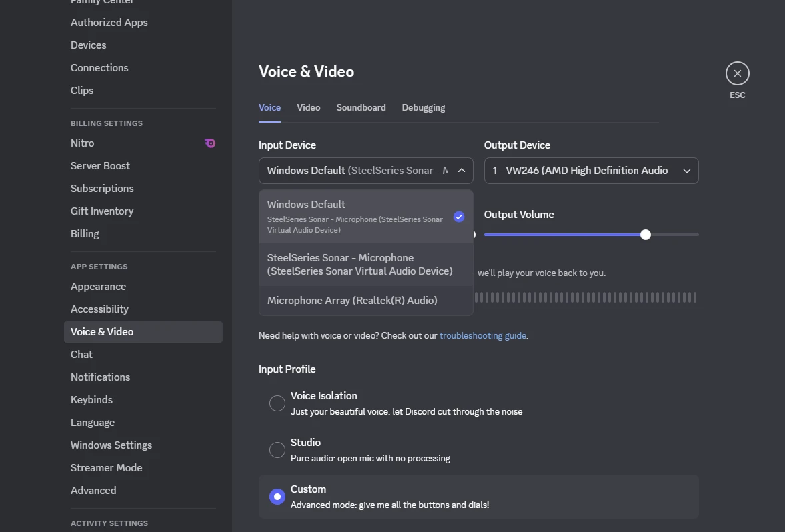
Task: Click the Output Volume label
Action: point(519,215)
